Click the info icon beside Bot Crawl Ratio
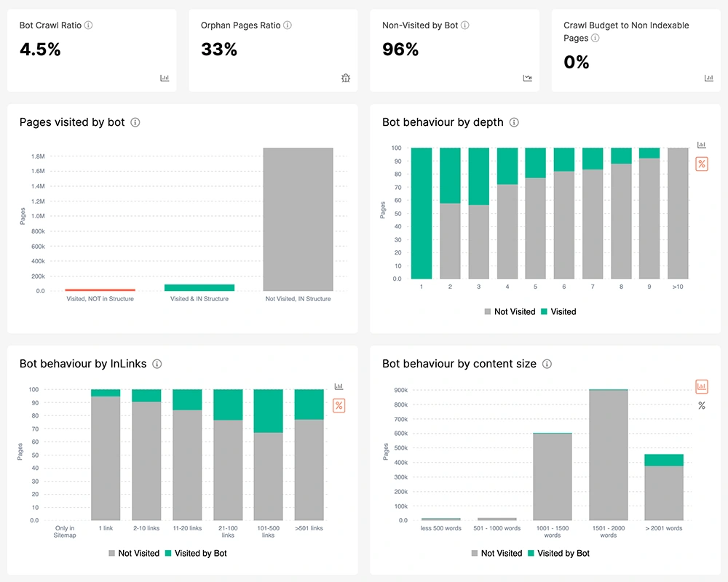 point(89,25)
